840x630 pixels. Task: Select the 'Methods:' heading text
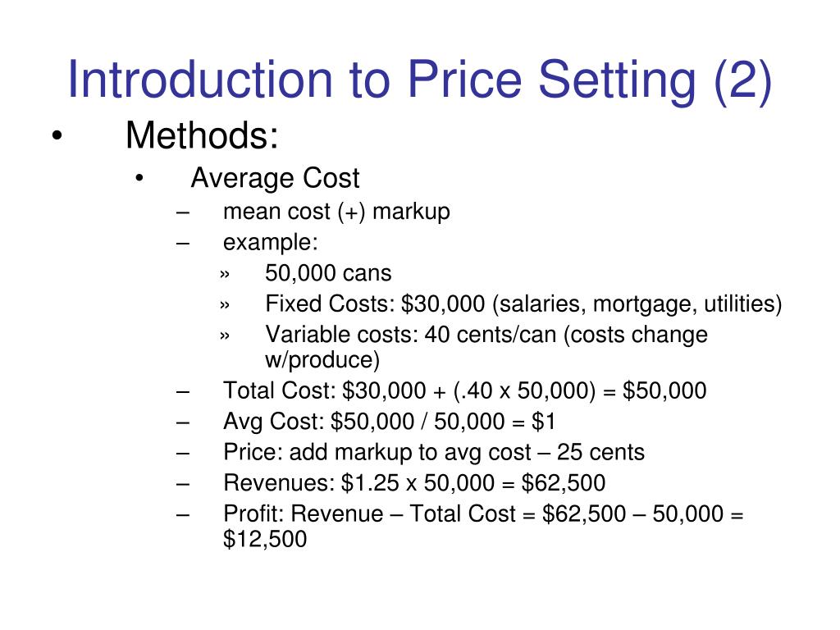click(202, 135)
